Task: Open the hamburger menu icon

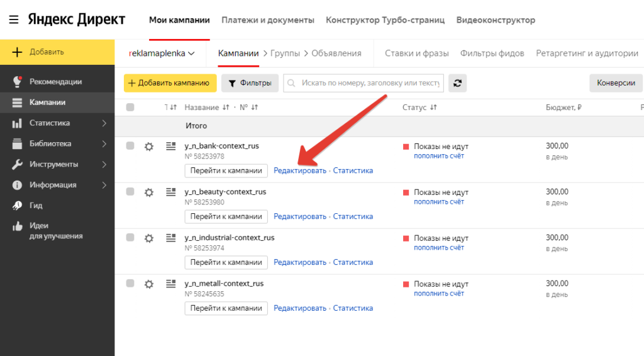Action: pos(14,19)
